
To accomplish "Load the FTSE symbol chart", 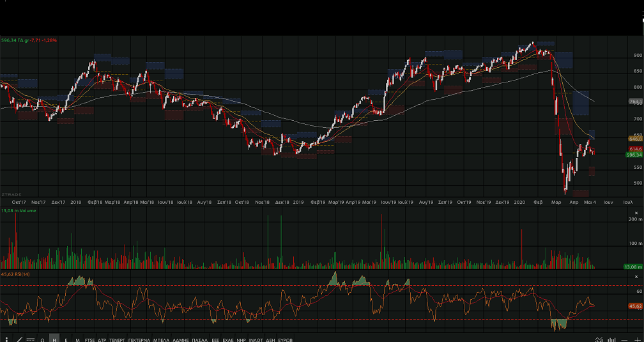I will (x=89, y=339).
